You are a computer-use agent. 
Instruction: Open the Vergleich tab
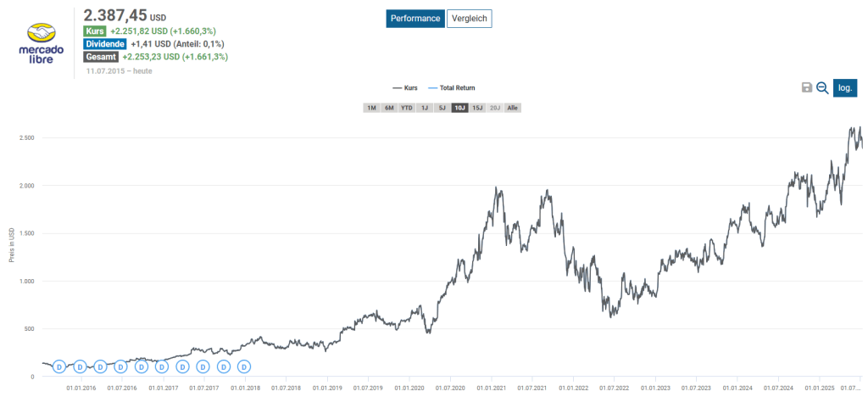click(x=470, y=19)
